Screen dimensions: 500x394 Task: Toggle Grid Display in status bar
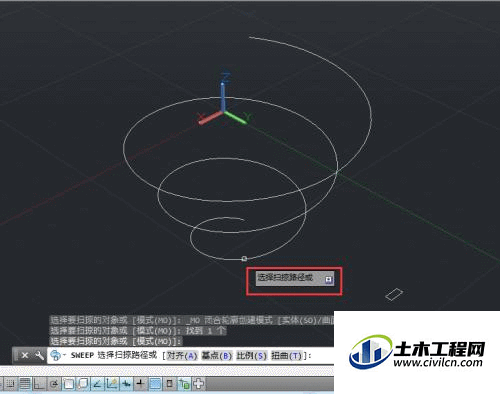pos(25,384)
